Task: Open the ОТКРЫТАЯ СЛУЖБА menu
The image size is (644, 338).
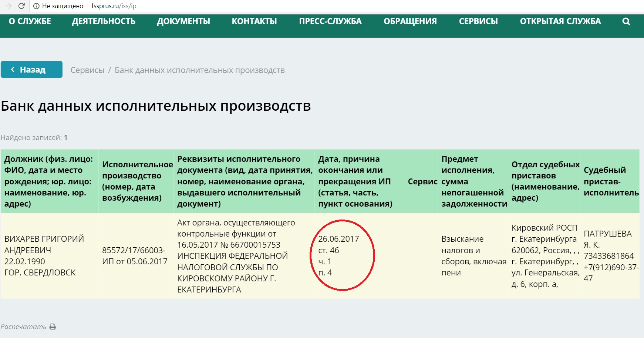Action: pos(560,21)
